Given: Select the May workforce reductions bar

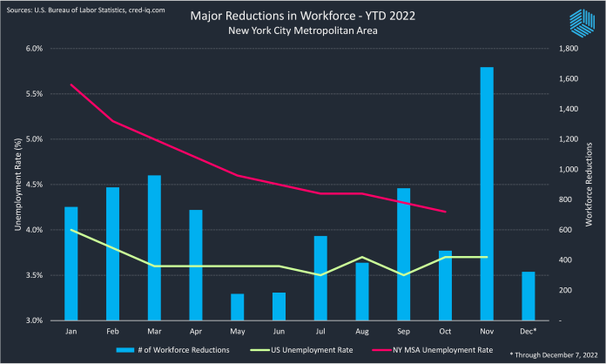Looking at the screenshot, I should pyautogui.click(x=238, y=307).
